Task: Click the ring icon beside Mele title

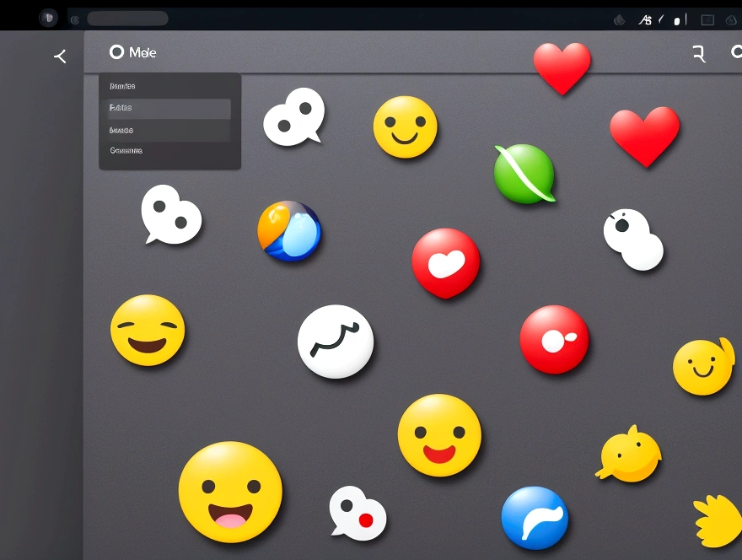Action: pyautogui.click(x=116, y=52)
